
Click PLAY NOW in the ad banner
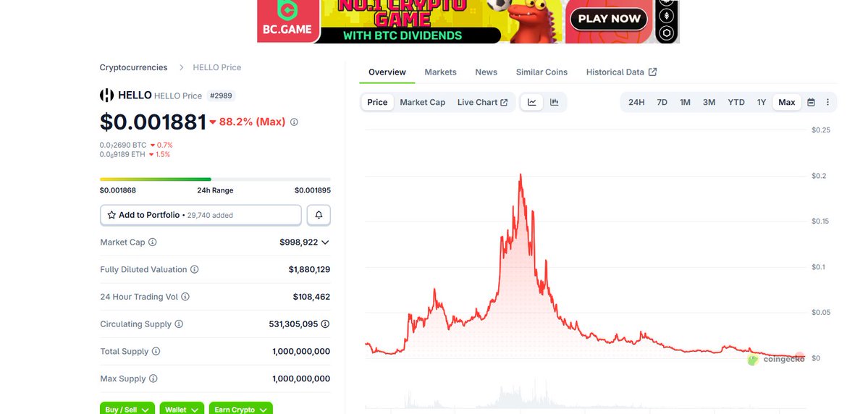tap(609, 20)
